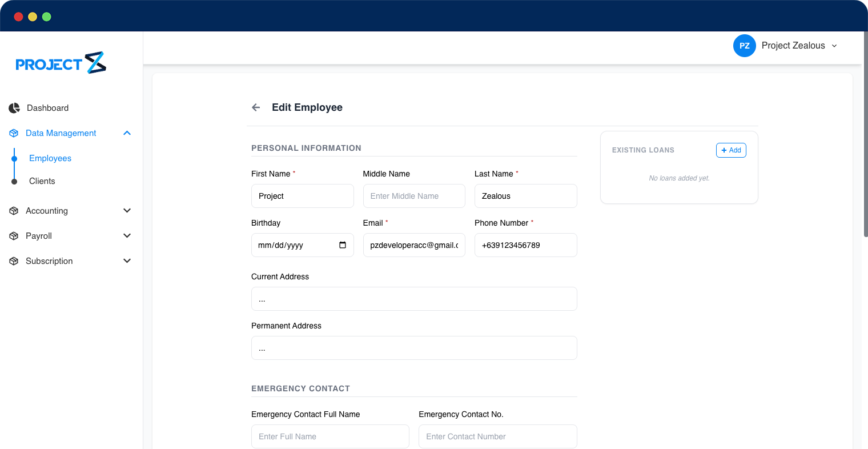Viewport: 868px width, 449px height.
Task: Open the Birthday calendar picker icon
Action: point(343,245)
